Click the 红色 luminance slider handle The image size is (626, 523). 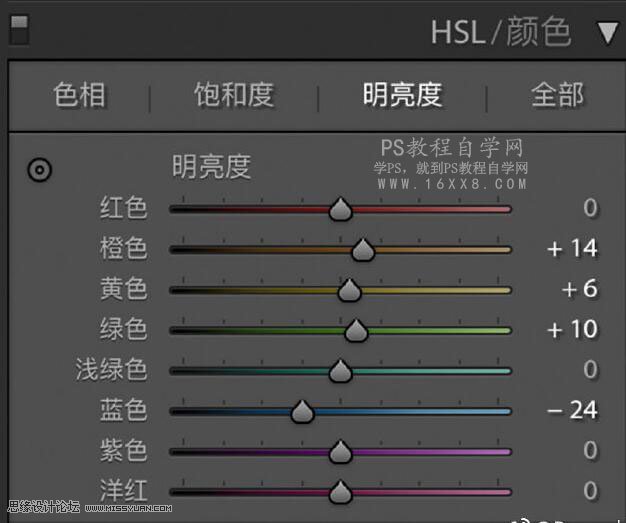click(x=341, y=209)
